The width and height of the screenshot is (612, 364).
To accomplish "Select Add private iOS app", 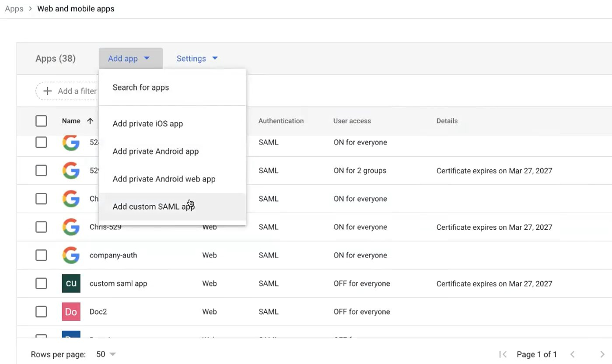I will [147, 124].
